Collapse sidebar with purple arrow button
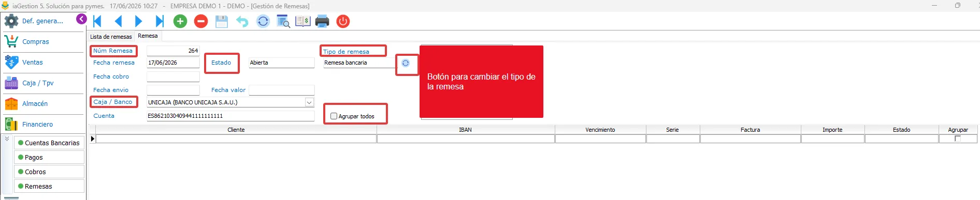This screenshot has width=980, height=200. tap(81, 19)
